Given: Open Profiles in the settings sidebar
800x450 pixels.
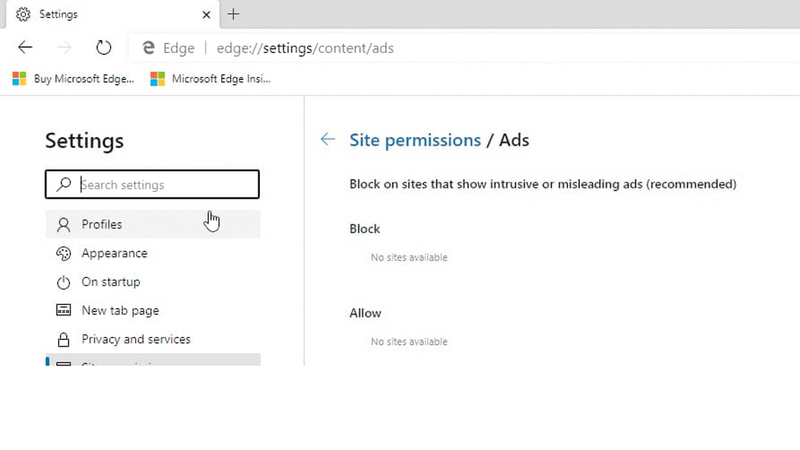Looking at the screenshot, I should coord(101,224).
